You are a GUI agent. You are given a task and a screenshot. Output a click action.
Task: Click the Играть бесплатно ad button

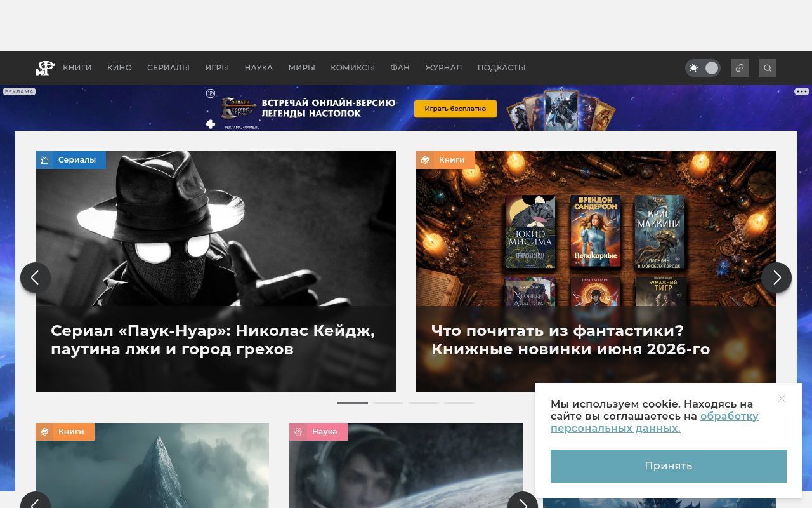click(x=455, y=109)
